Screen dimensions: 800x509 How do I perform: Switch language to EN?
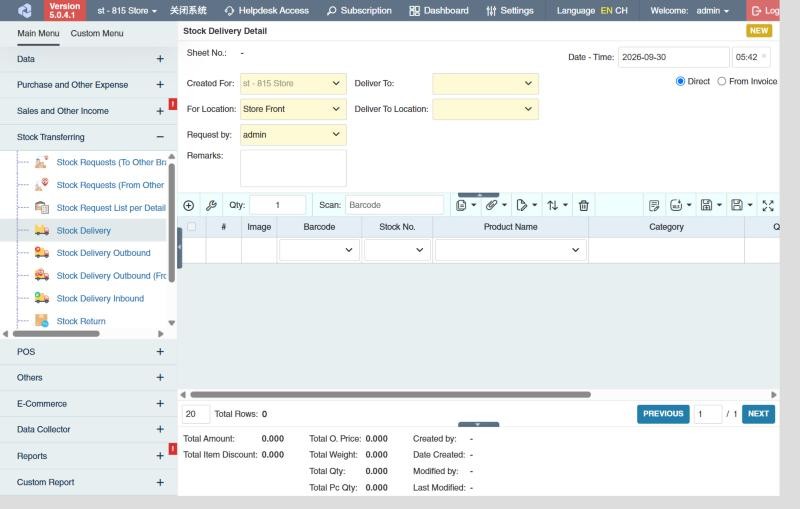point(606,11)
